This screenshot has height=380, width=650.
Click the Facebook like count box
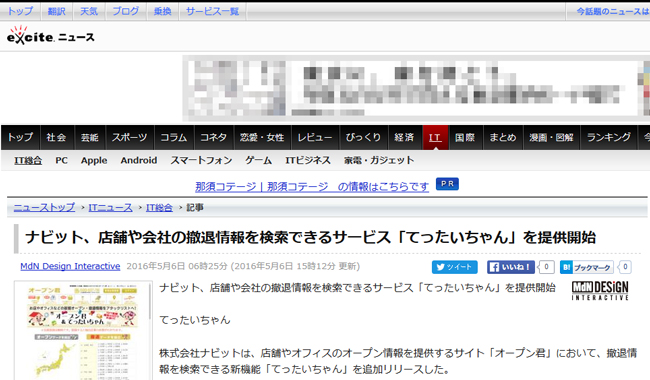tap(546, 267)
